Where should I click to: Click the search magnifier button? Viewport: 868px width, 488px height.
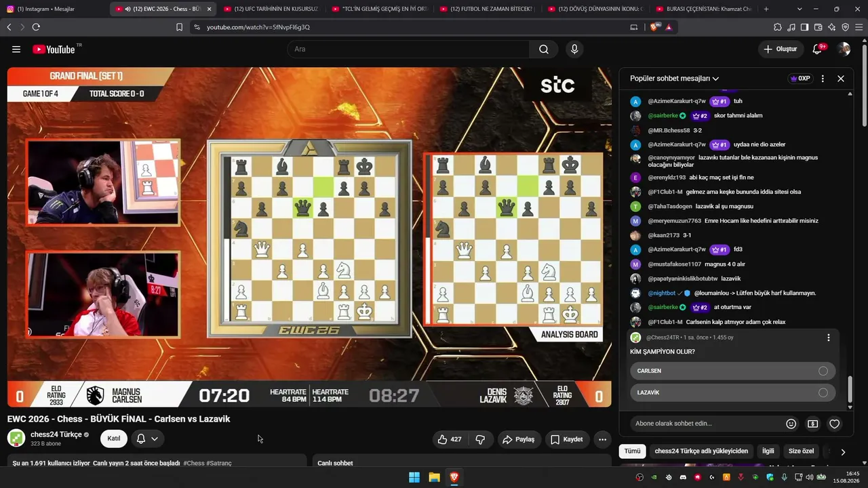(x=544, y=49)
